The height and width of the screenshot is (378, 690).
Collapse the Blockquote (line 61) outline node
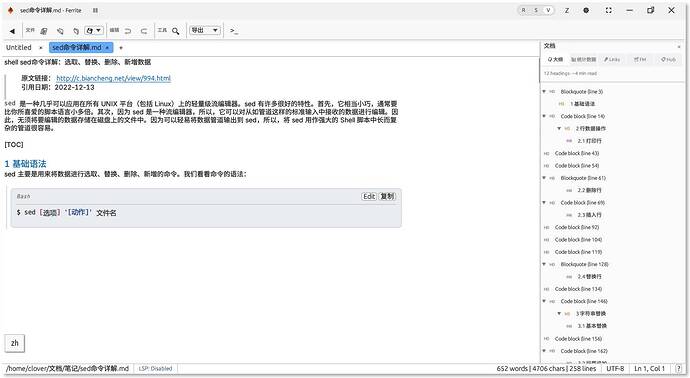[x=544, y=178]
